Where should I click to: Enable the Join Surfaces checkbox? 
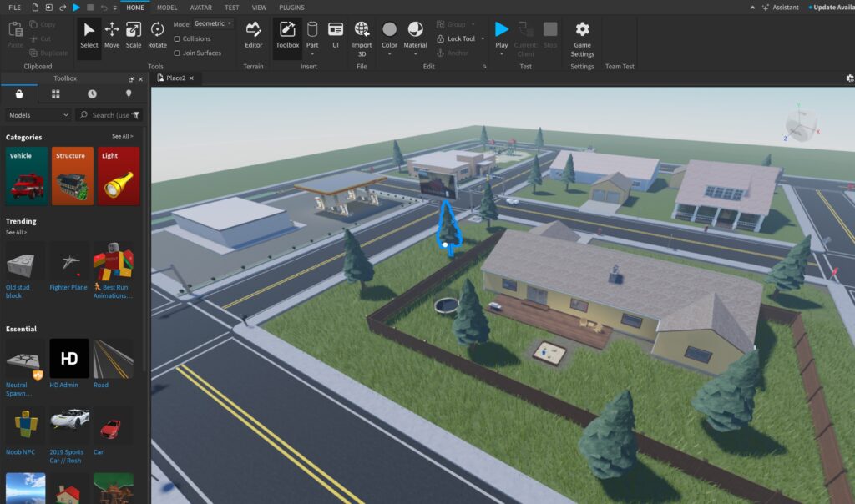click(177, 53)
